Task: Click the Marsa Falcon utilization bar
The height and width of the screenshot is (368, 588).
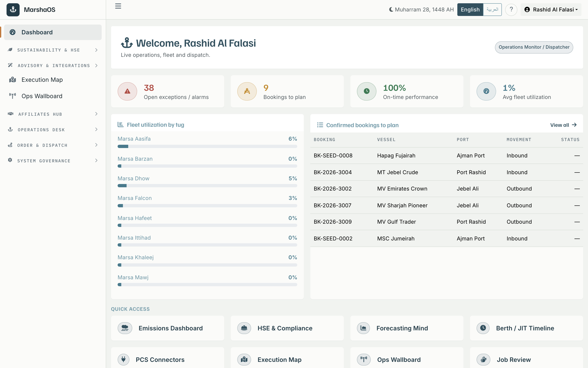Action: tap(207, 206)
